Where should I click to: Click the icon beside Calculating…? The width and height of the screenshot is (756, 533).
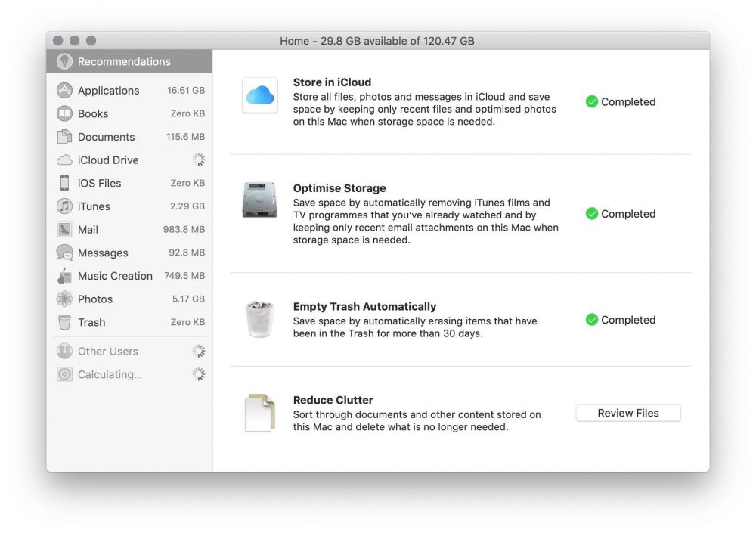64,374
